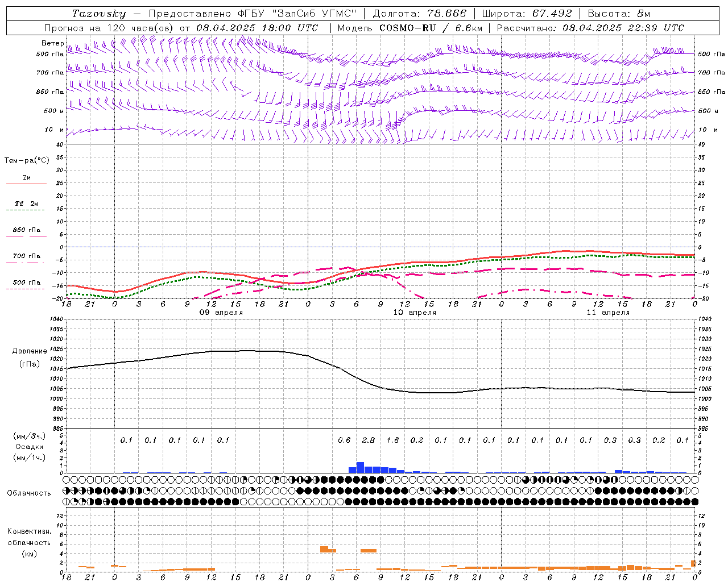
Task: Click the (мм/1ч.) precipitation unit label
Action: [x=30, y=458]
